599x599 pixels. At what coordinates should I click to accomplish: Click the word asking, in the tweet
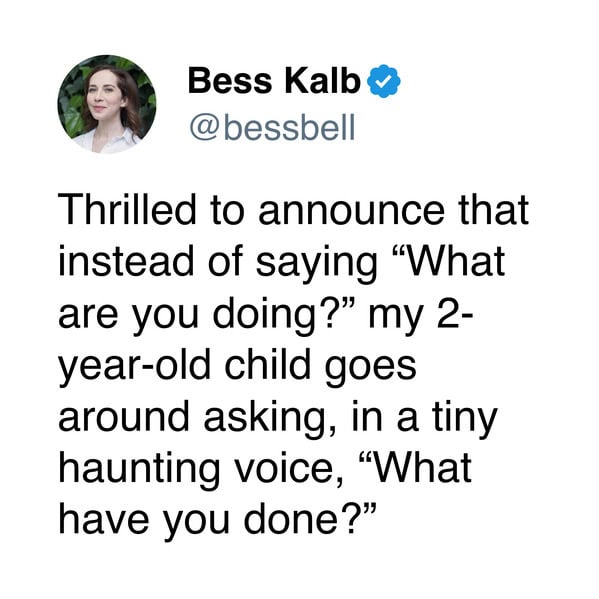click(271, 420)
